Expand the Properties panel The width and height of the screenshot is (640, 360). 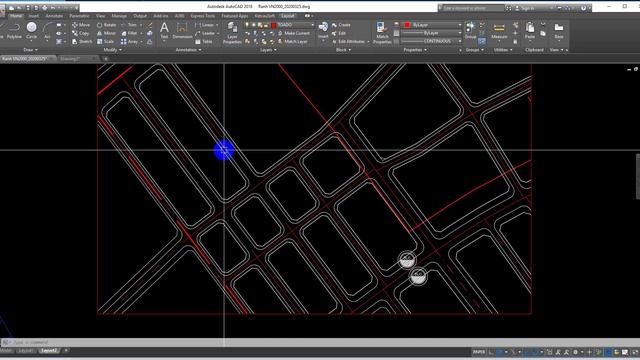tap(415, 50)
